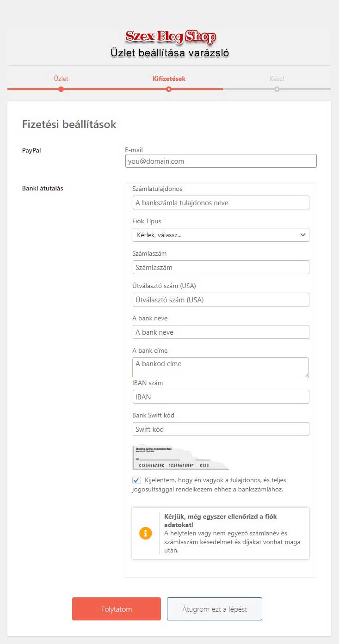
Task: Focus the IBAN szám input field
Action: 221,397
